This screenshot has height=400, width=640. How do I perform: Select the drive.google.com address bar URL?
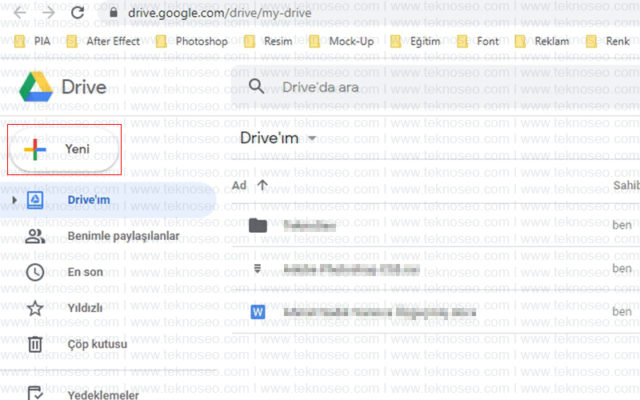pyautogui.click(x=220, y=13)
